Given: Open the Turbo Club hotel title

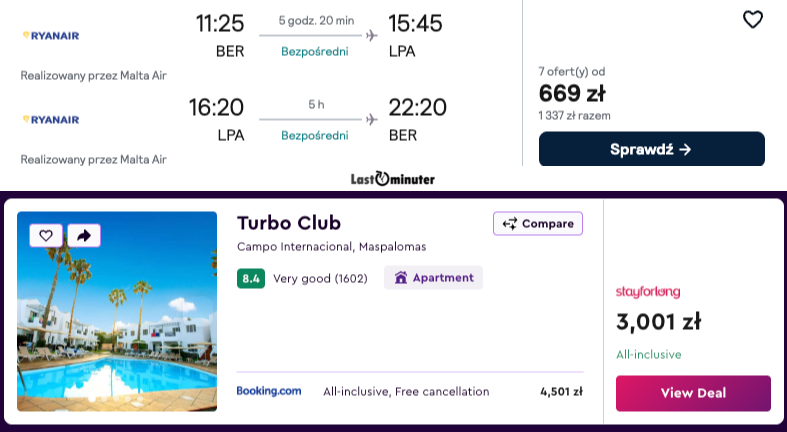Looking at the screenshot, I should (288, 223).
